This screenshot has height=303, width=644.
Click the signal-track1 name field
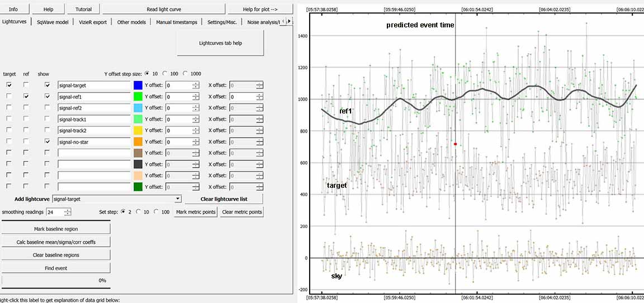click(94, 119)
